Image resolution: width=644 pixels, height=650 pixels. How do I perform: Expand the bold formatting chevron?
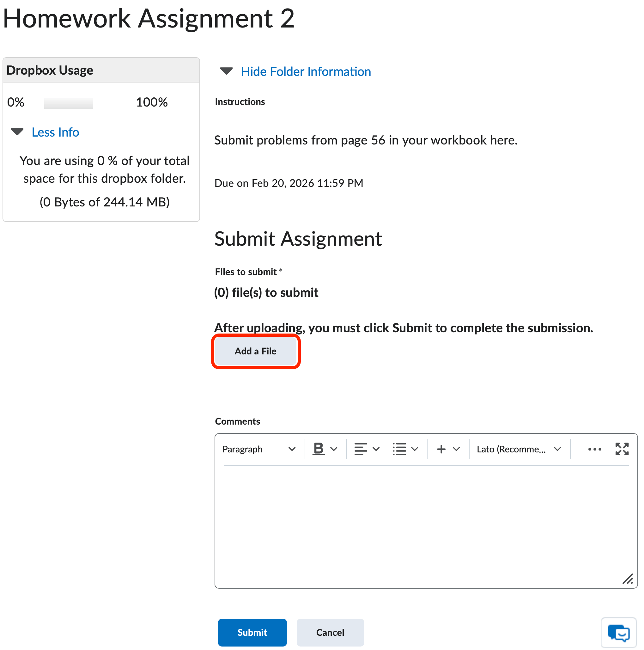click(x=334, y=449)
